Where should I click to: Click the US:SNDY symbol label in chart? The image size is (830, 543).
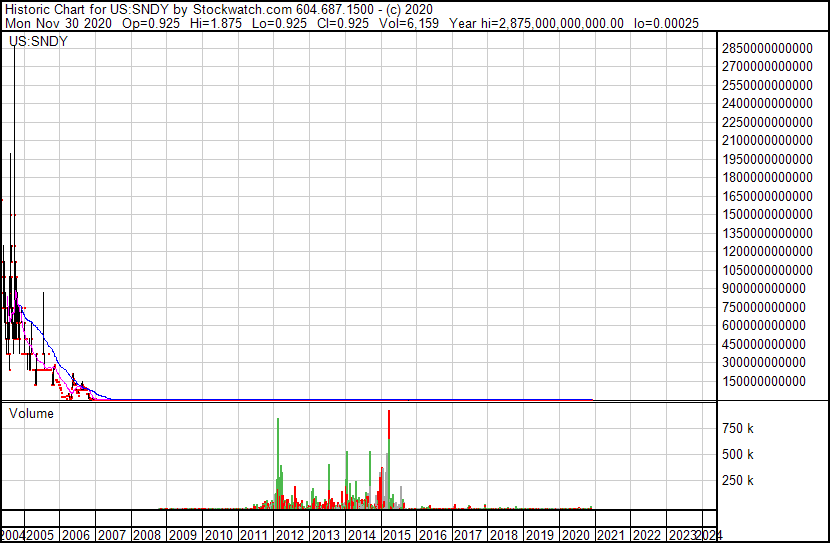pyautogui.click(x=38, y=42)
